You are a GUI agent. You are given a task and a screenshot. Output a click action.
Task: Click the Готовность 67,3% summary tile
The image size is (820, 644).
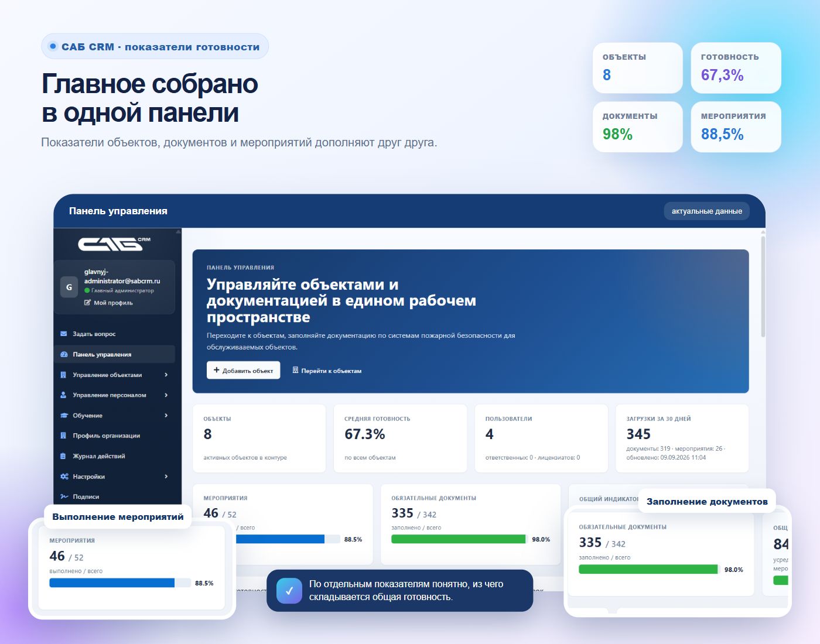click(x=736, y=68)
